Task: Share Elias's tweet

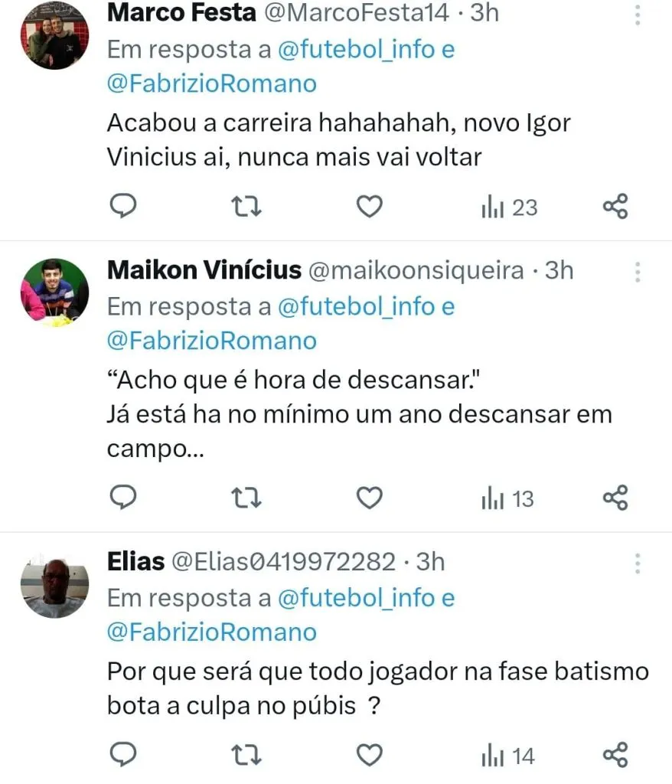Action: coord(615,756)
